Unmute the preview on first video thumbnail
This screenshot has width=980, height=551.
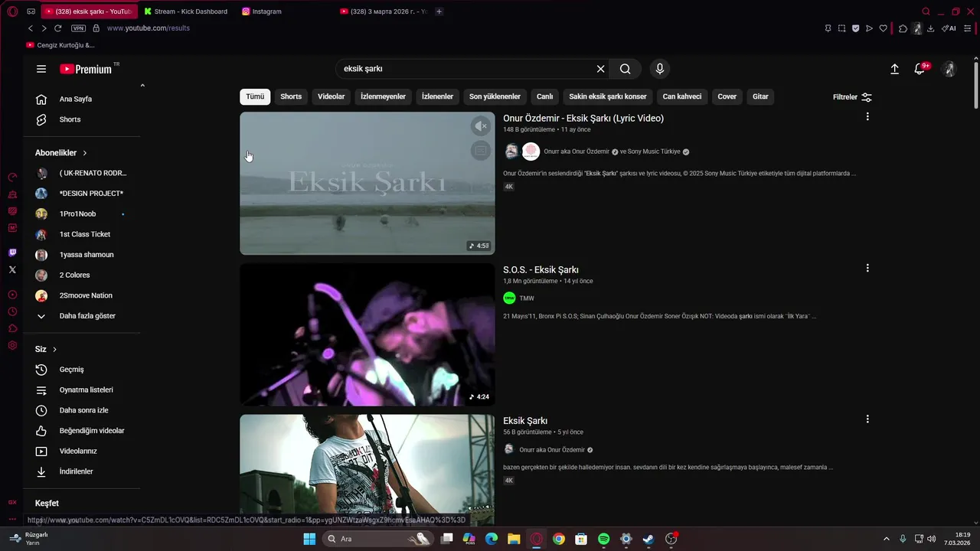(x=480, y=126)
